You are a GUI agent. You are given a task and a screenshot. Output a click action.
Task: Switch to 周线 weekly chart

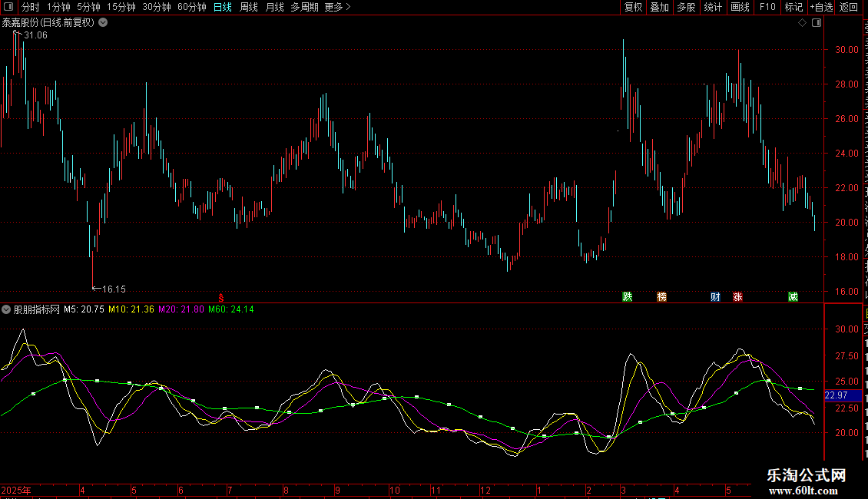(x=249, y=7)
